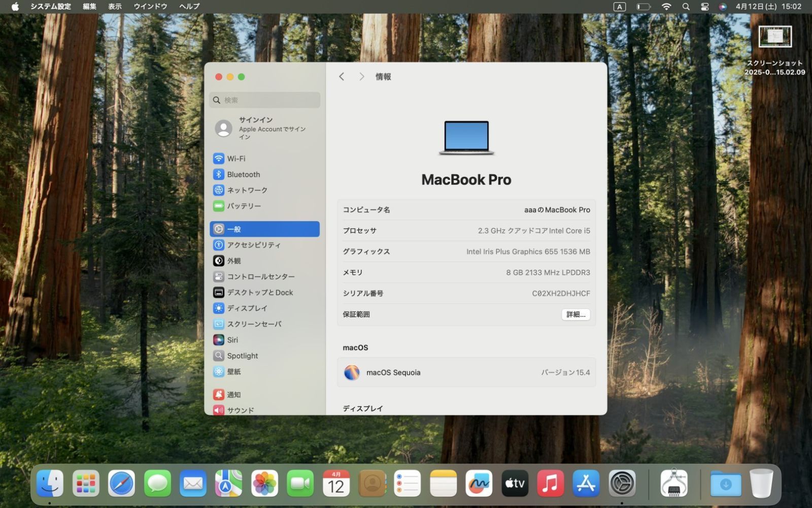Open Spotlight search in menu bar
812x508 pixels.
(x=686, y=7)
